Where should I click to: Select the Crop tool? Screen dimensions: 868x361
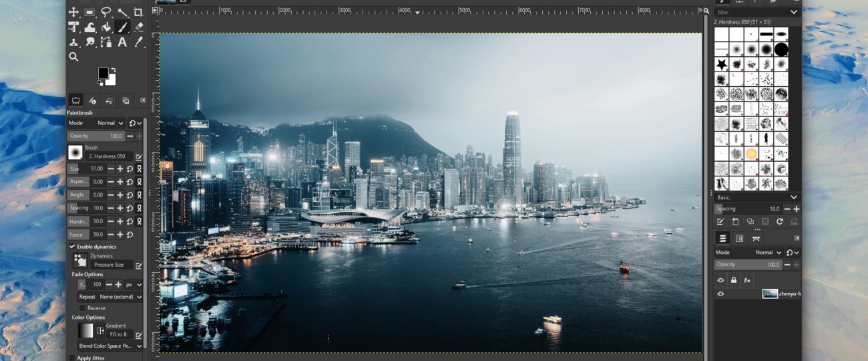click(x=138, y=12)
